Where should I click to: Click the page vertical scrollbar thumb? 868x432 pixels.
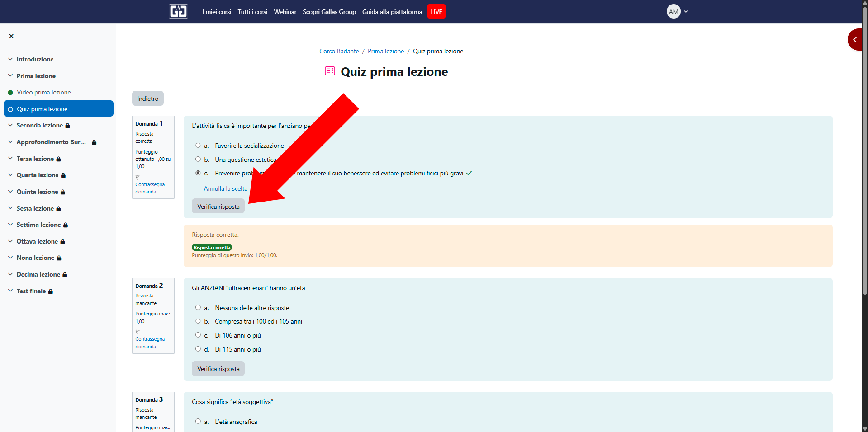tap(864, 149)
